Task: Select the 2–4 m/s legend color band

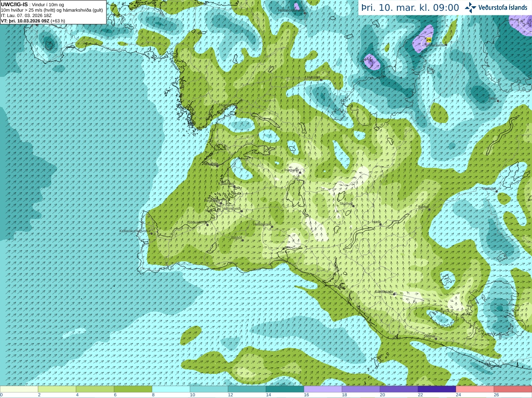Action: (x=57, y=389)
